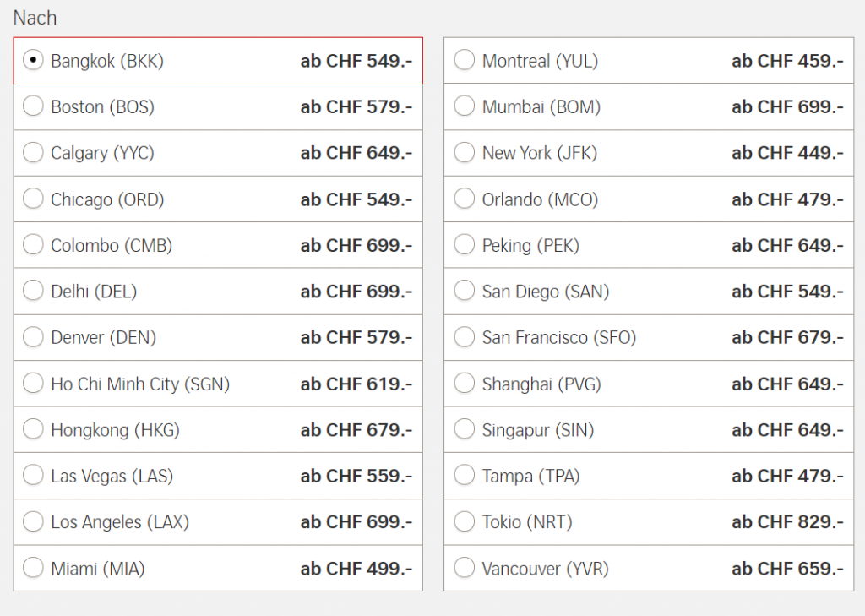Viewport: 865px width, 616px height.
Task: Click the Los Angeles price ab CHF 699.-
Action: [356, 522]
